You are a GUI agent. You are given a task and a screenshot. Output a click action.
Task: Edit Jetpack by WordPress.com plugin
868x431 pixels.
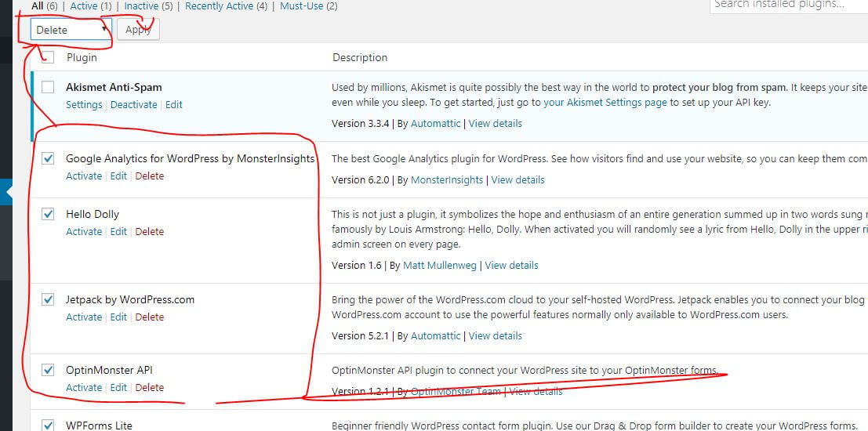point(118,317)
